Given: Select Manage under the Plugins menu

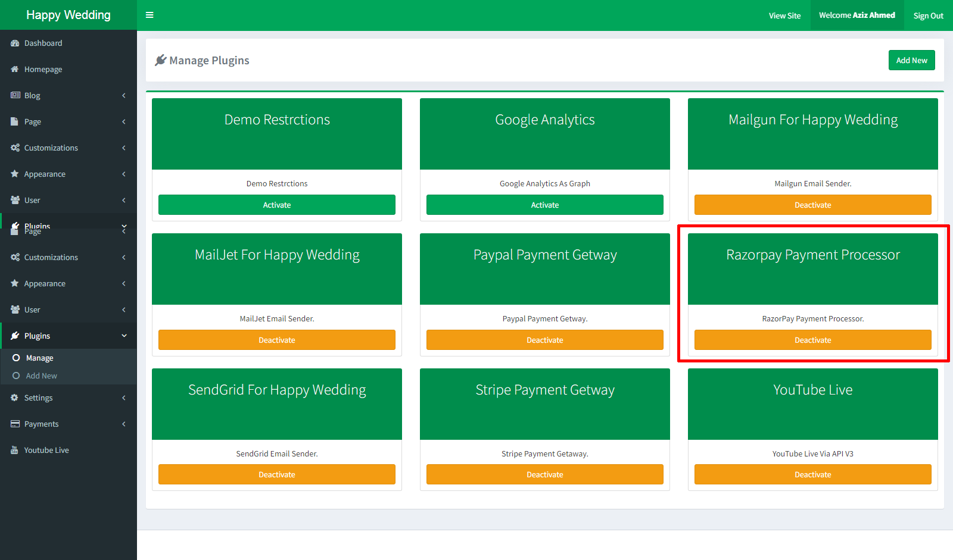Looking at the screenshot, I should (x=39, y=358).
